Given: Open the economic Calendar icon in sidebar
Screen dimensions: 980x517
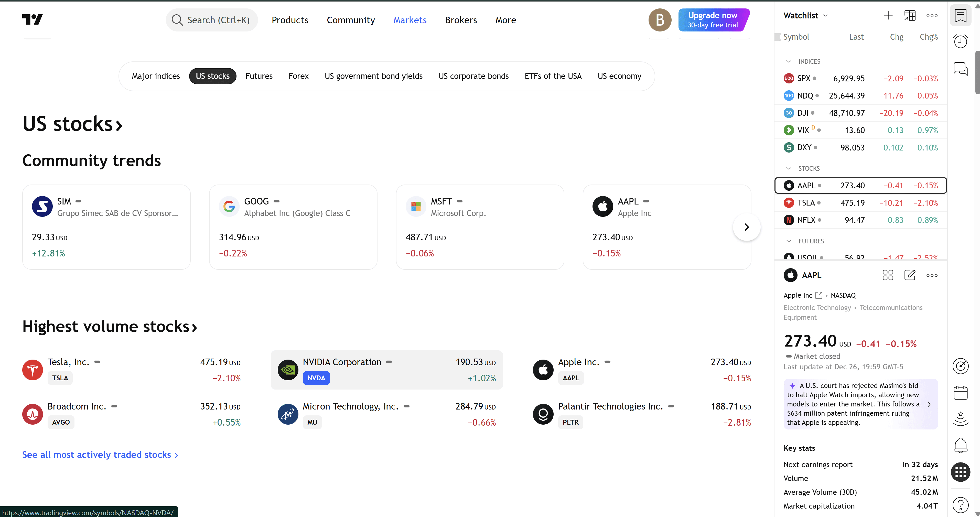Looking at the screenshot, I should [x=960, y=393].
